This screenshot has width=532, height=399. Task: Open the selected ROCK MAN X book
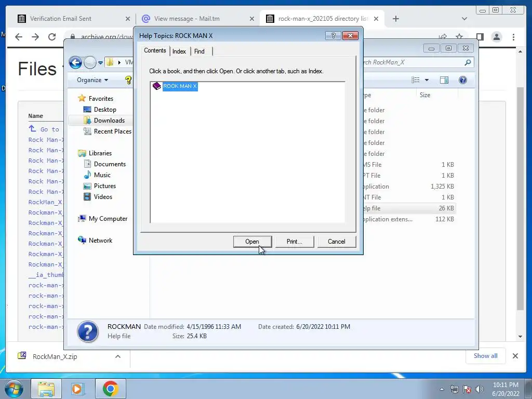(252, 242)
